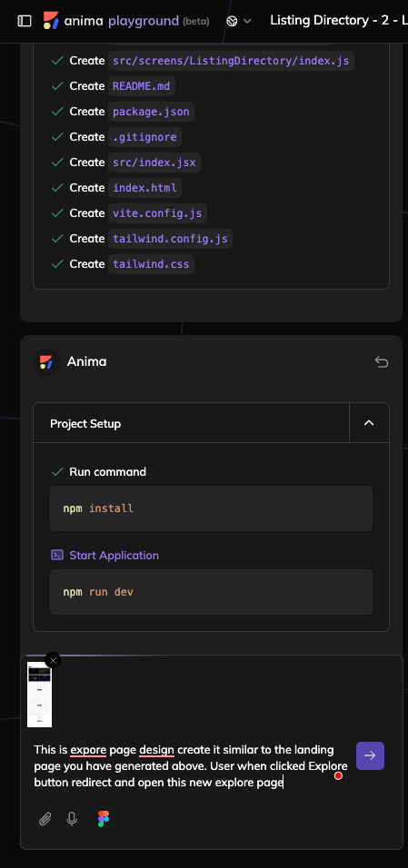Screen dimensions: 408x868
Task: Collapse the Project Setup section
Action: 369,423
